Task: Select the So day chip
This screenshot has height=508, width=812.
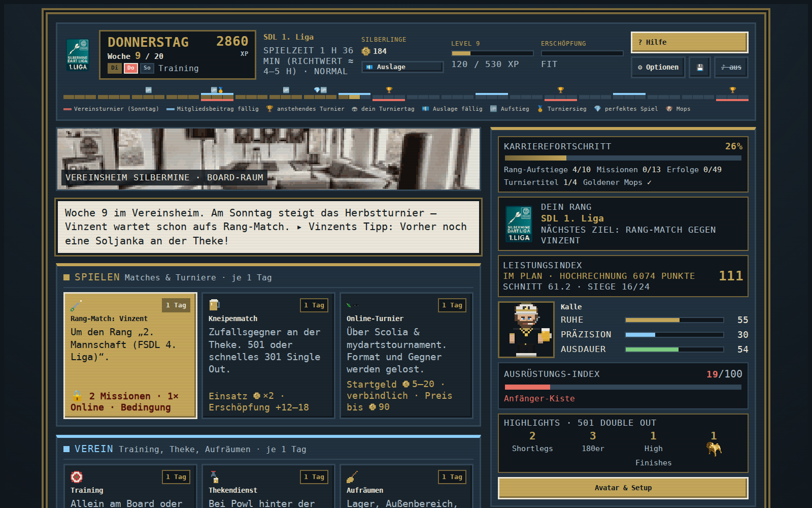Action: tap(147, 68)
